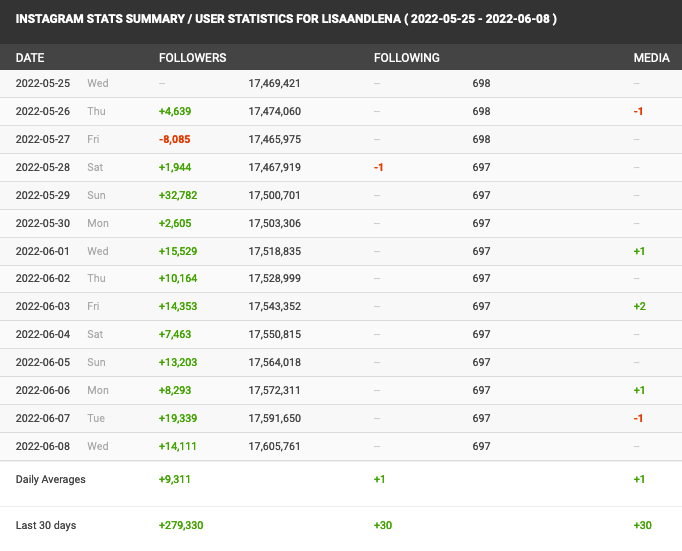The height and width of the screenshot is (551, 682).
Task: Click the +1,944 follower change
Action: tap(175, 167)
